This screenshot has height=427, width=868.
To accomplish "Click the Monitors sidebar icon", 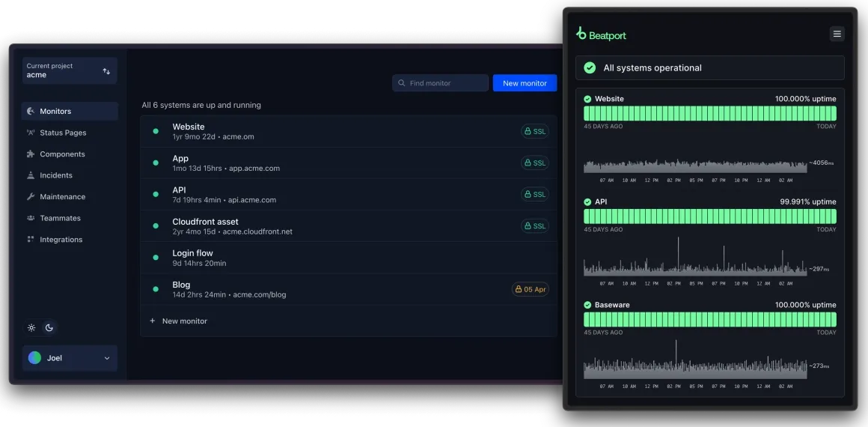I will point(31,112).
